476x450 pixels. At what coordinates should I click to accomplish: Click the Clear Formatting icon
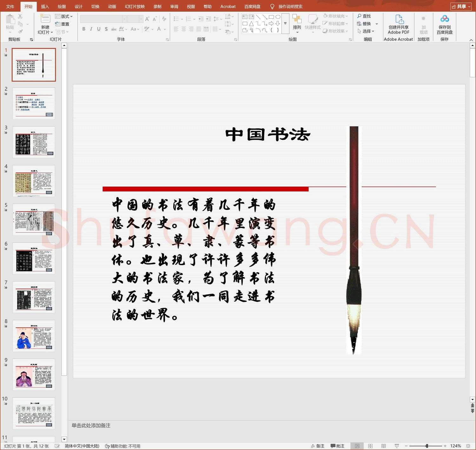coord(164,19)
